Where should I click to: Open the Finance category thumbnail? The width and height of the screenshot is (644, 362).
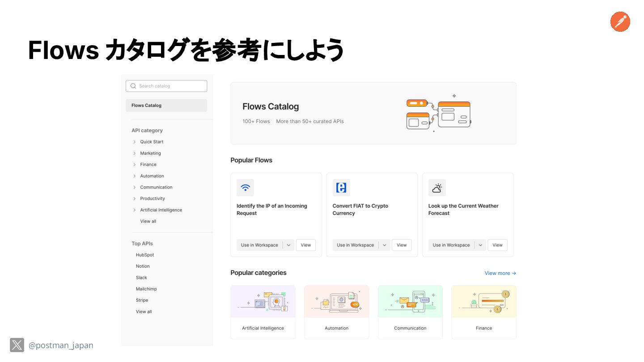point(484,302)
